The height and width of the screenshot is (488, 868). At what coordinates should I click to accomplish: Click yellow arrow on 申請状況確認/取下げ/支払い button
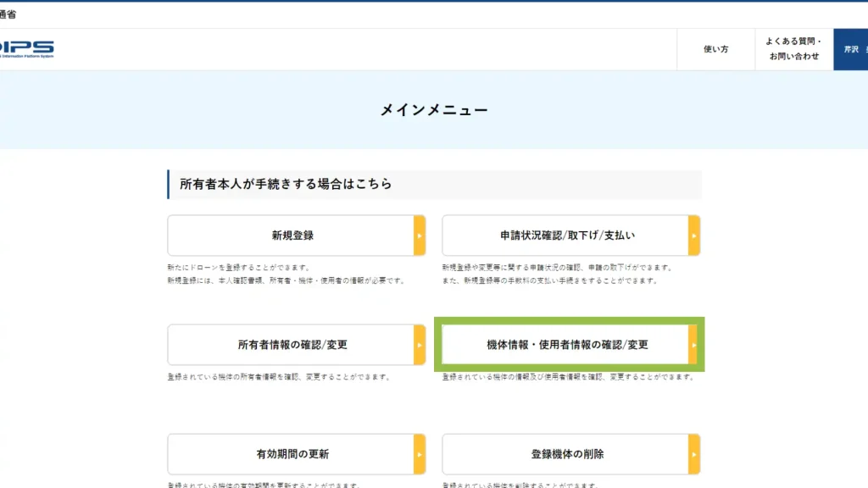[x=693, y=236]
